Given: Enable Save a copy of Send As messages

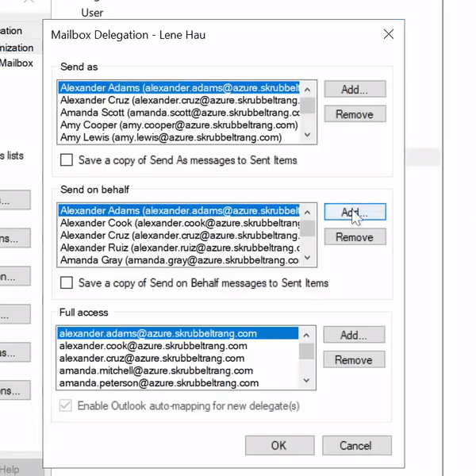Looking at the screenshot, I should (67, 159).
